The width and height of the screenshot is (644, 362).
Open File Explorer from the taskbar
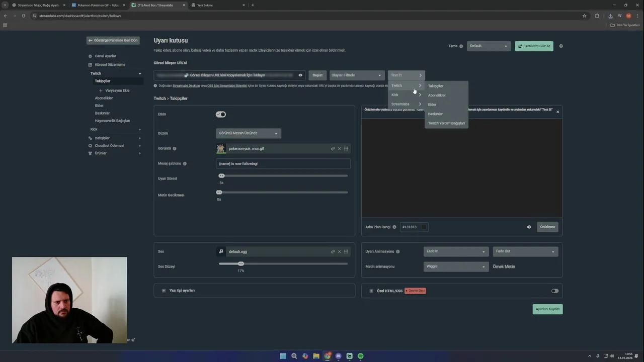click(316, 356)
